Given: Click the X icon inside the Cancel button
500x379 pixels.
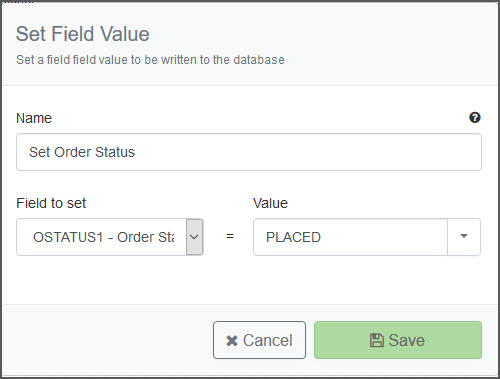Looking at the screenshot, I should pos(232,341).
